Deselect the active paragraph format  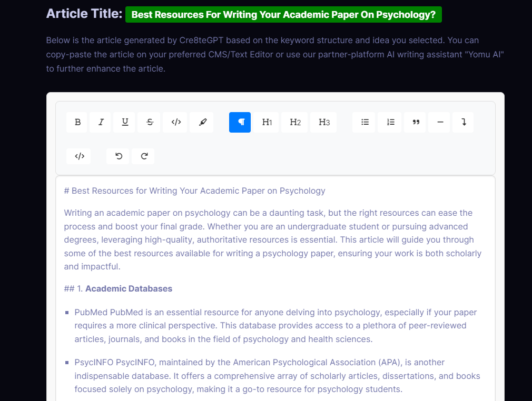240,122
